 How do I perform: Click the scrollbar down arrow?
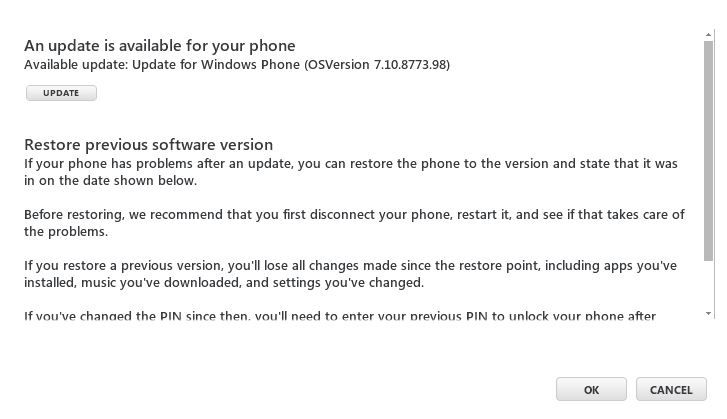(x=709, y=314)
